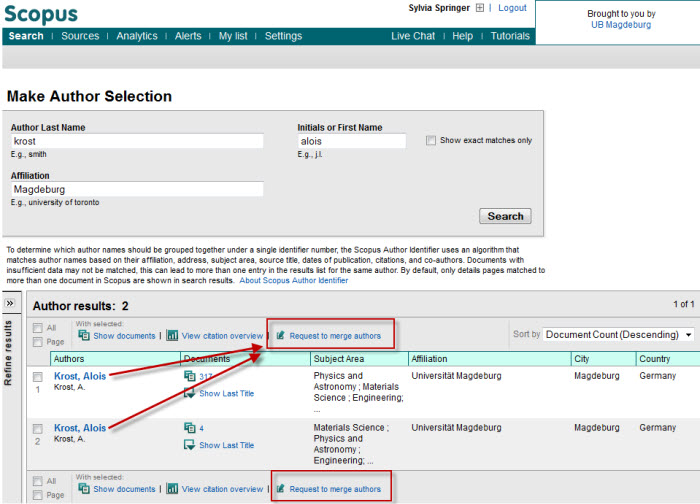The width and height of the screenshot is (700, 504).
Task: Click top View citation overview link
Action: (222, 336)
